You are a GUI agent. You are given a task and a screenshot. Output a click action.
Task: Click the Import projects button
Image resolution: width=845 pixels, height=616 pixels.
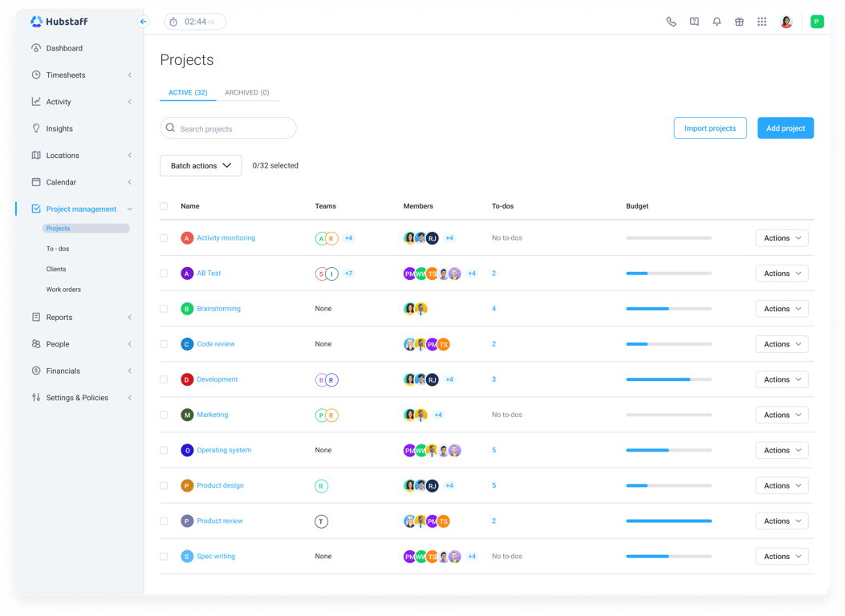click(710, 128)
